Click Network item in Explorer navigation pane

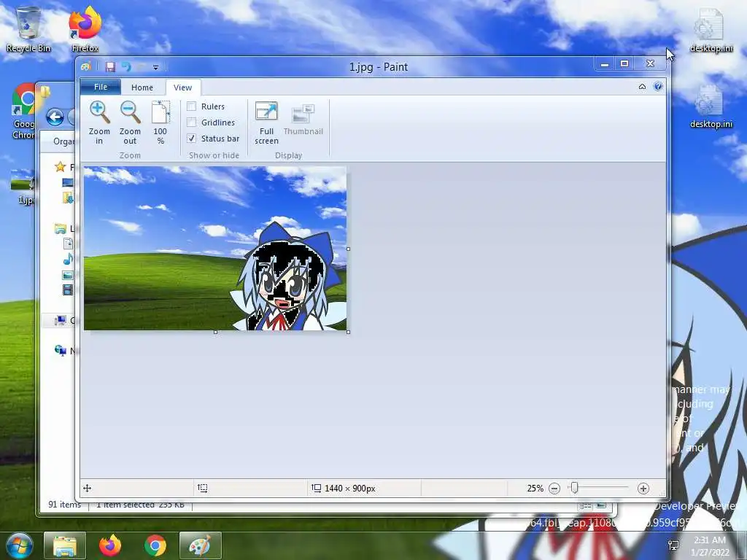61,351
